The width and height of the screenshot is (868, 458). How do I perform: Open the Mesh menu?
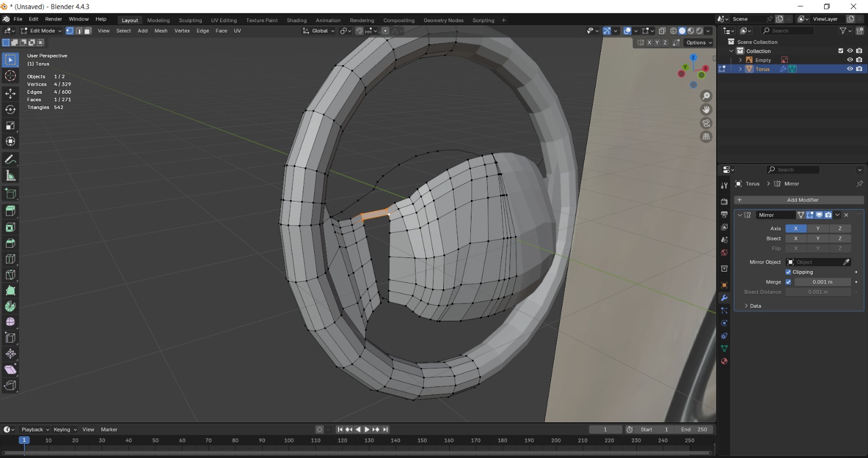click(x=161, y=31)
